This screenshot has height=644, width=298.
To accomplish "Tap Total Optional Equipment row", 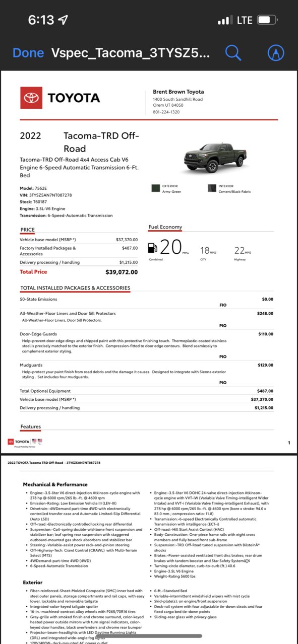I will (147, 391).
